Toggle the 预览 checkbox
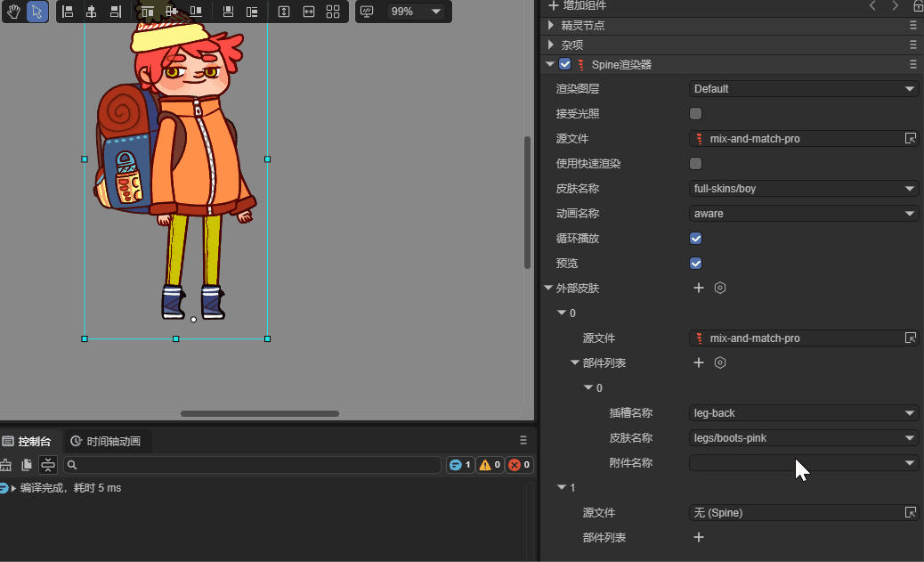 coord(696,264)
